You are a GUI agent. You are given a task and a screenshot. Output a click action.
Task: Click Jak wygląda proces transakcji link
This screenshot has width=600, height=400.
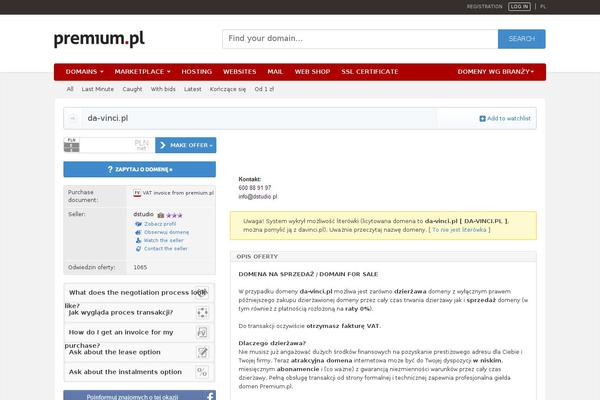point(121,312)
